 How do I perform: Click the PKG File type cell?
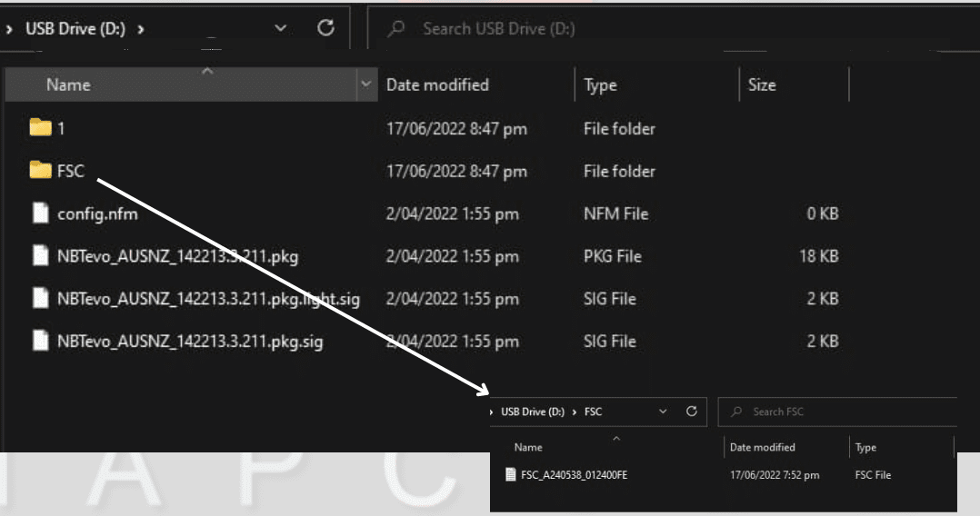pyautogui.click(x=613, y=256)
